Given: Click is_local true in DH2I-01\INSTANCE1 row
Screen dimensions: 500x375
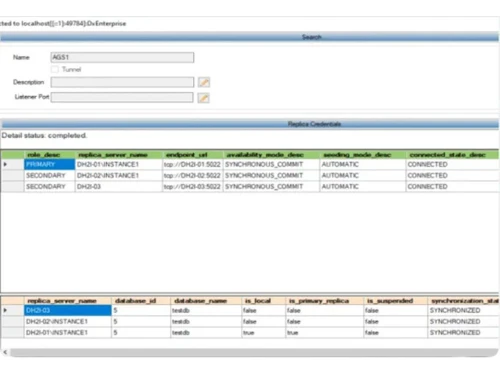Looking at the screenshot, I should (263, 332).
